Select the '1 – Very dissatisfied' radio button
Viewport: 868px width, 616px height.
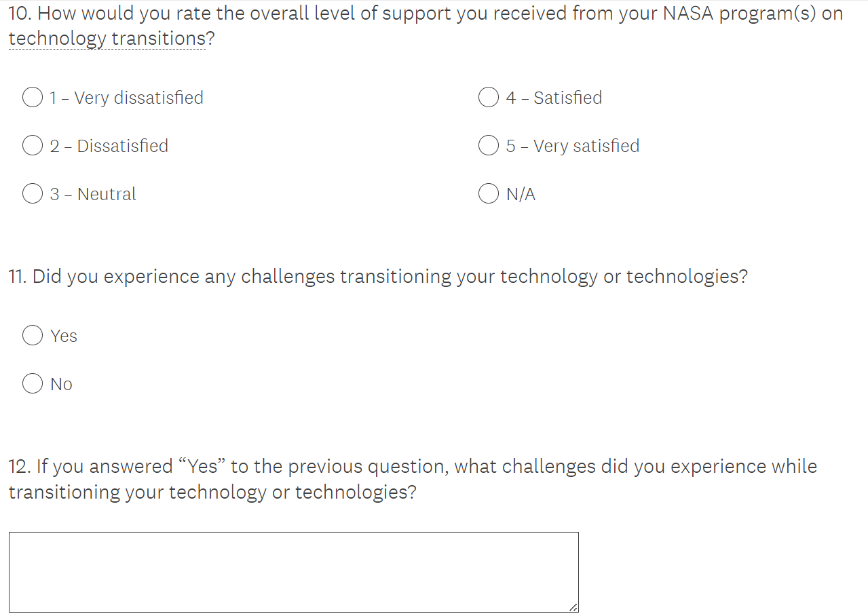(33, 98)
